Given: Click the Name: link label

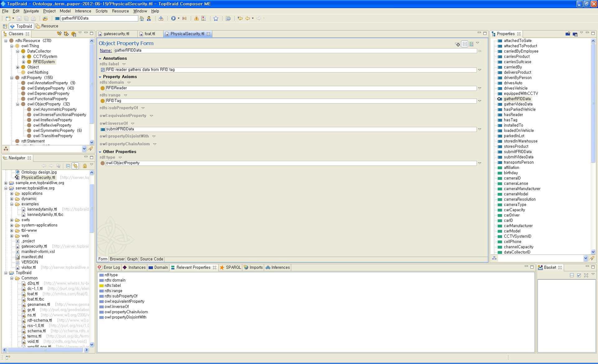Looking at the screenshot, I should [106, 50].
